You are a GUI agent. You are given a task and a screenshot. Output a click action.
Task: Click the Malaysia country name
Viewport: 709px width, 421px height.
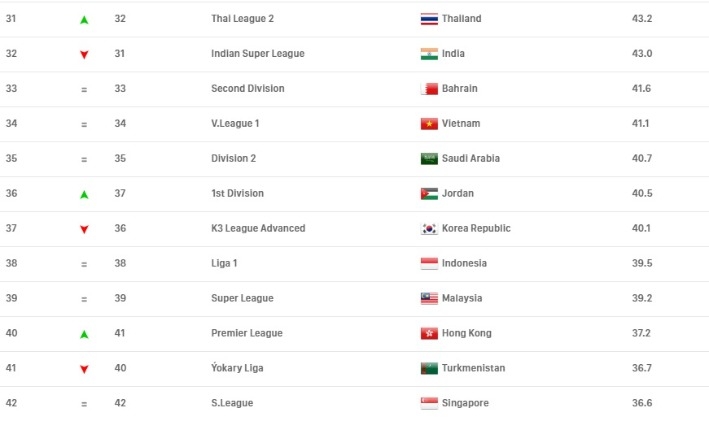463,299
